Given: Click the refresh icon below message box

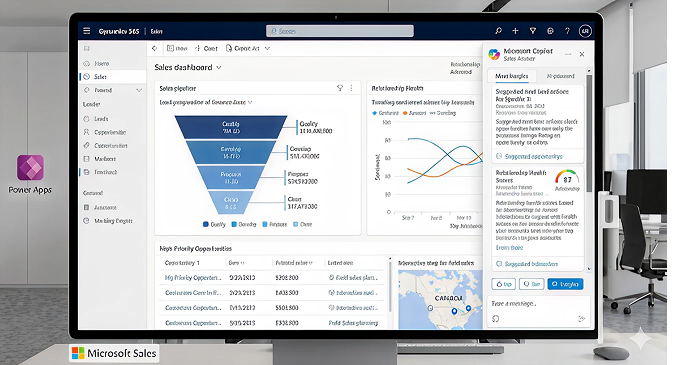Looking at the screenshot, I should coord(495,319).
